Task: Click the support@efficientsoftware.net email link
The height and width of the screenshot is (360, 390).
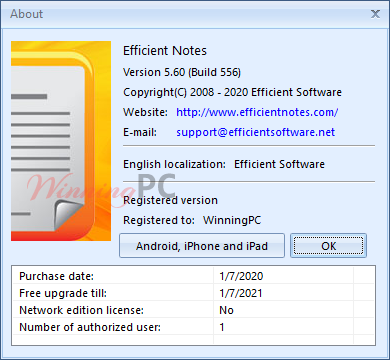Action: click(255, 132)
